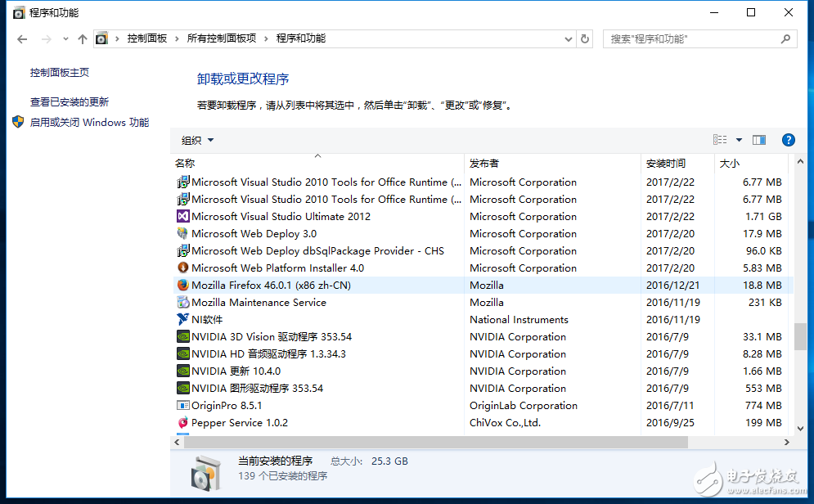Click OriginLab Corporation publisher cell

point(524,405)
